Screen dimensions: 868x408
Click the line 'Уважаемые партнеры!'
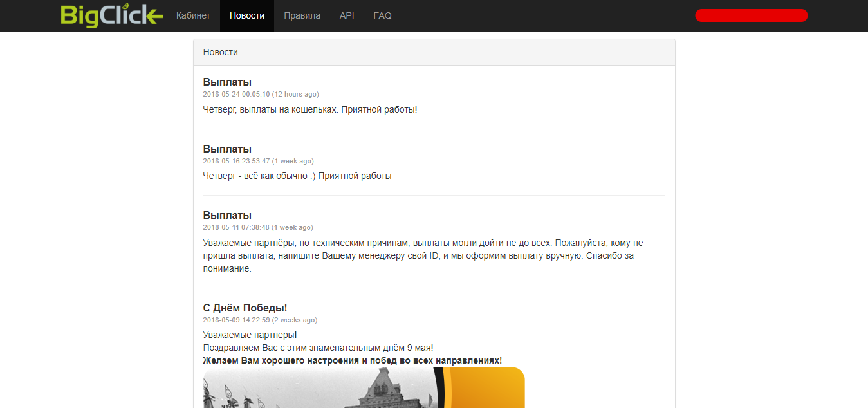250,335
